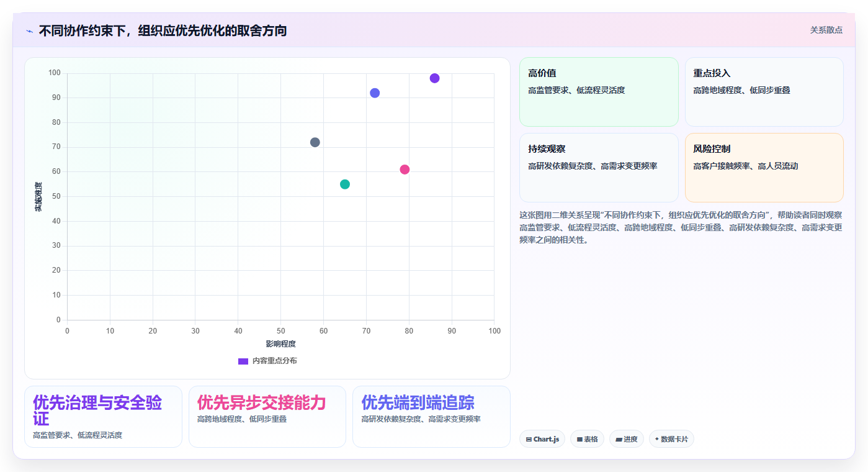The image size is (868, 472).
Task: Open the 持续观察 card
Action: point(599,168)
